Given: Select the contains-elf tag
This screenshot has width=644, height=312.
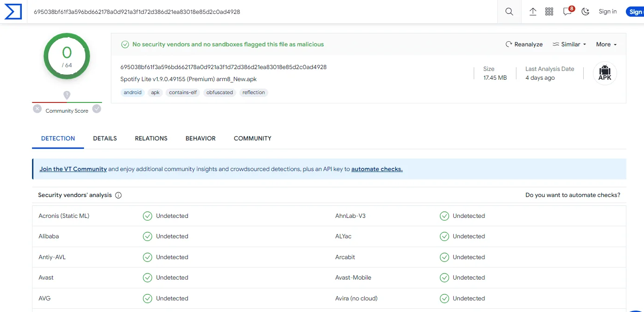Looking at the screenshot, I should 183,93.
